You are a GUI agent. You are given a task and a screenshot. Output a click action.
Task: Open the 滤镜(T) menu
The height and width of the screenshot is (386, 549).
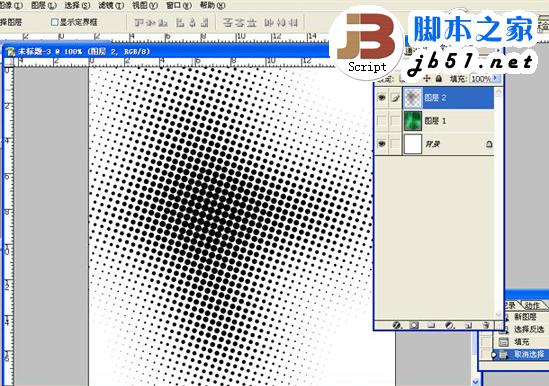click(111, 5)
